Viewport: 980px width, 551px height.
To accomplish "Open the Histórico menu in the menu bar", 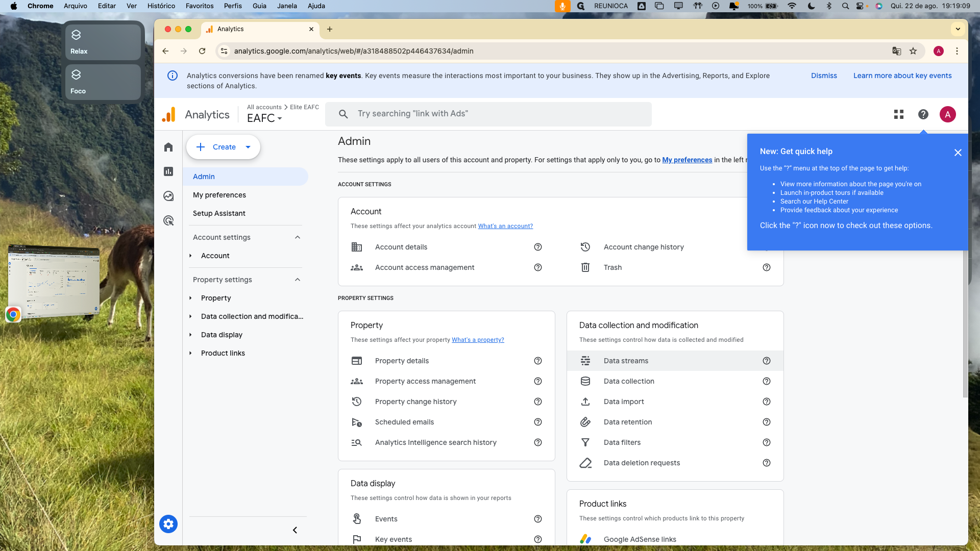I will point(161,6).
